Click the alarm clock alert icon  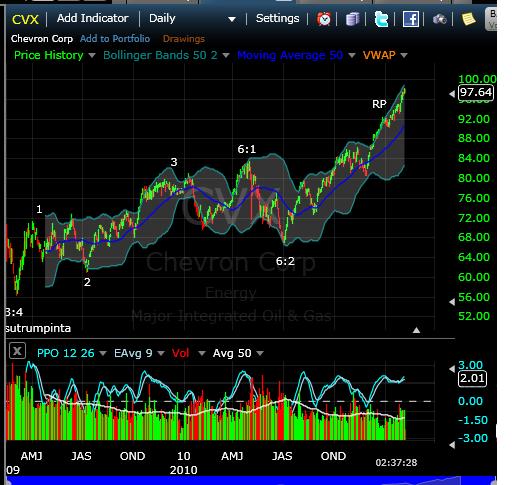[x=324, y=19]
